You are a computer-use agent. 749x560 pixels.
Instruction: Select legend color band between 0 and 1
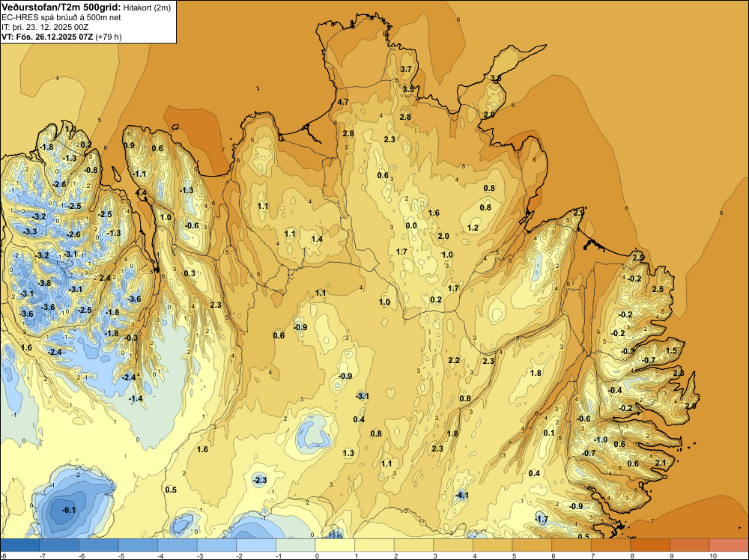[x=336, y=545]
